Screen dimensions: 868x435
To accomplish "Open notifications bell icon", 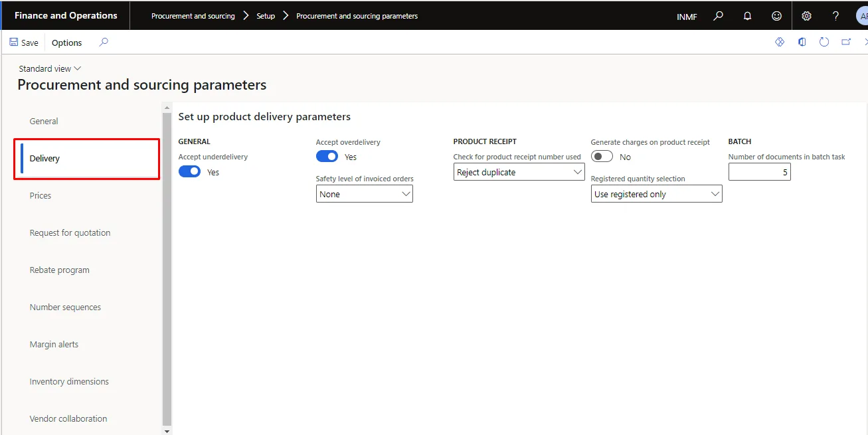I will click(747, 16).
